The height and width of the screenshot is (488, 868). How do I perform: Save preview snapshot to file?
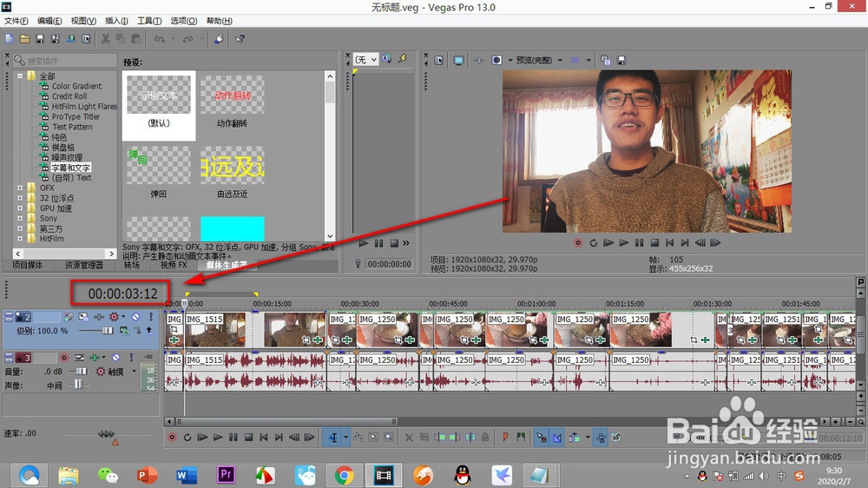621,61
